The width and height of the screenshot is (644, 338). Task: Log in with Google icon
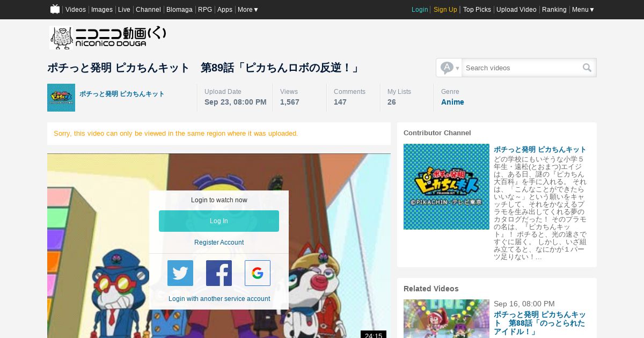click(x=258, y=273)
